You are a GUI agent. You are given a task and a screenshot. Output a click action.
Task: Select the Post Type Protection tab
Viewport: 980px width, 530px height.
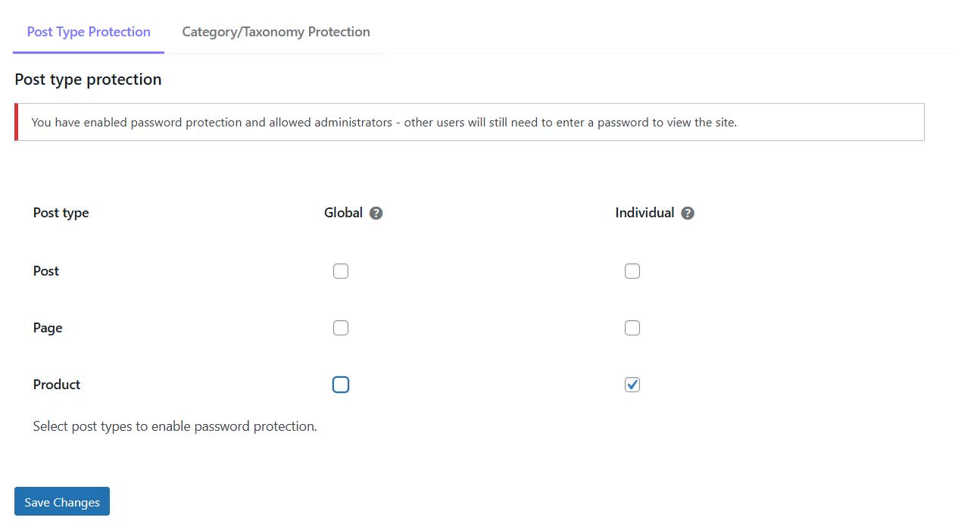tap(88, 32)
